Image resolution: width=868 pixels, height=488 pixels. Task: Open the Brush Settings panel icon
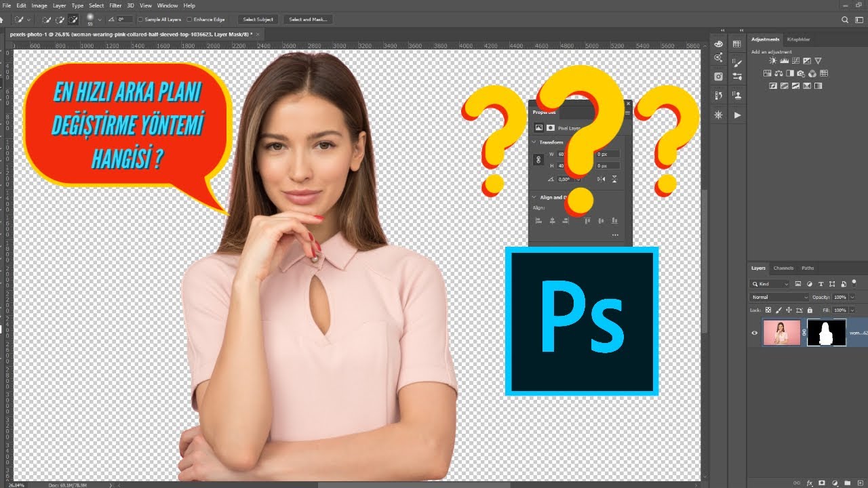pos(738,63)
